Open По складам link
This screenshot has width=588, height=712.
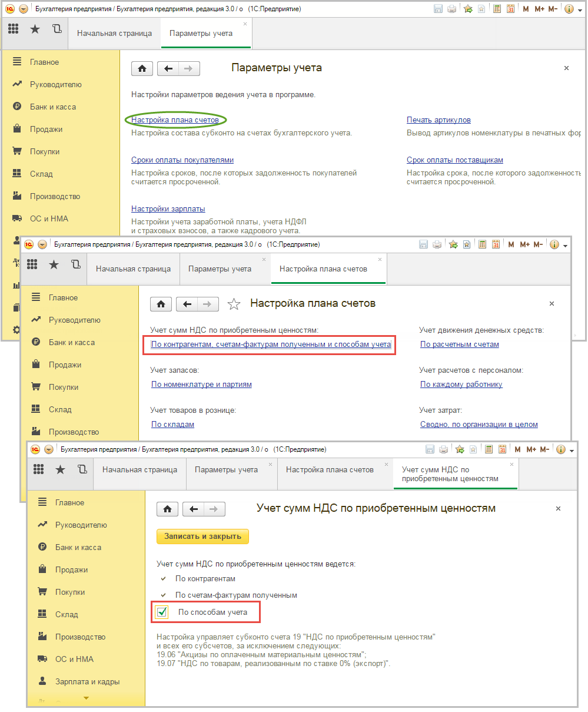[172, 424]
